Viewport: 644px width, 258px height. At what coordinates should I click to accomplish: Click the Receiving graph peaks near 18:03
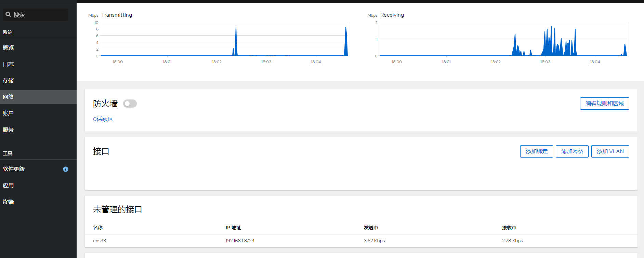pyautogui.click(x=559, y=41)
